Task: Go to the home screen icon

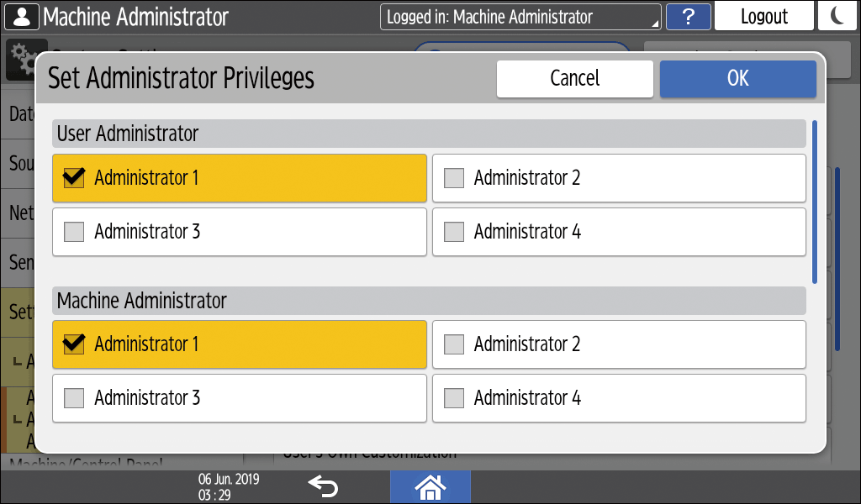Action: pos(430,486)
